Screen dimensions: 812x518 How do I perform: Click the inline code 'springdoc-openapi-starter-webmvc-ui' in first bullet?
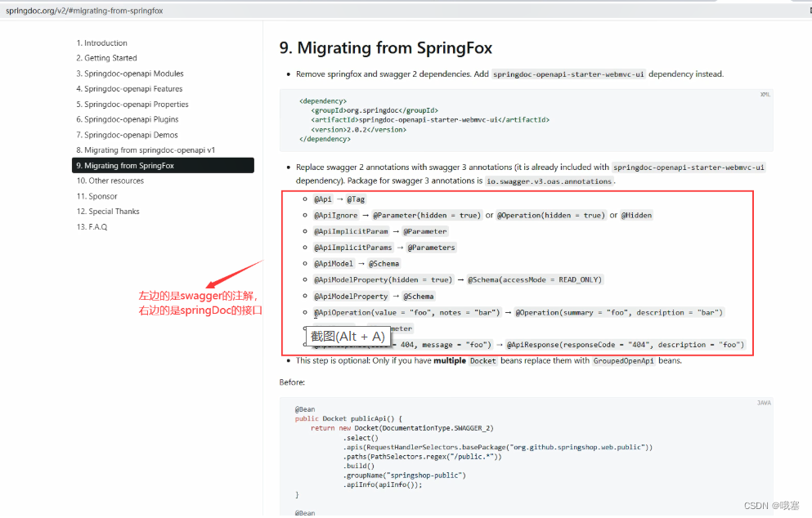click(x=568, y=74)
